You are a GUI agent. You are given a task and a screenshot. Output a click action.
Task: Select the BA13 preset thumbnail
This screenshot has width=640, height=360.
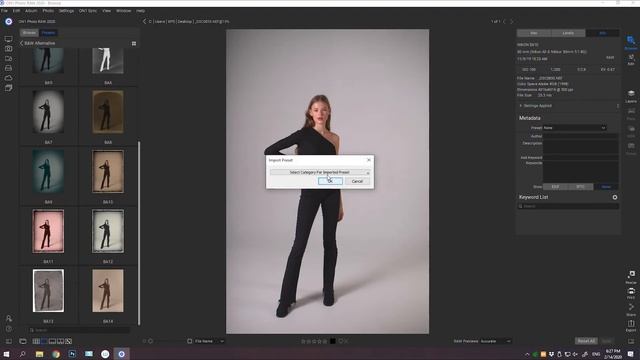[48, 291]
